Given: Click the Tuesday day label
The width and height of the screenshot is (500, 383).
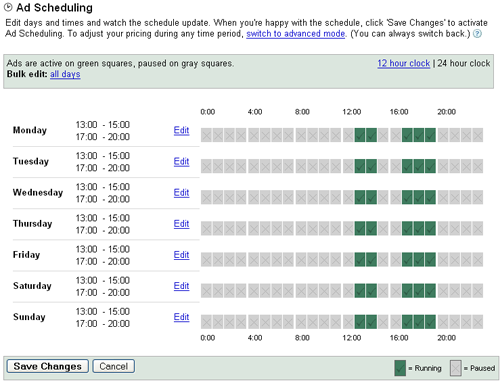Looking at the screenshot, I should [31, 162].
